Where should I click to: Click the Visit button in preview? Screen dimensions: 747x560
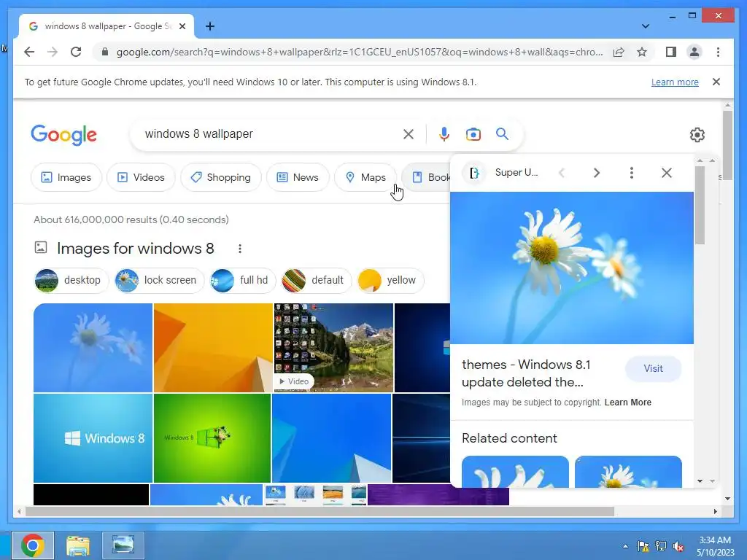tap(653, 368)
